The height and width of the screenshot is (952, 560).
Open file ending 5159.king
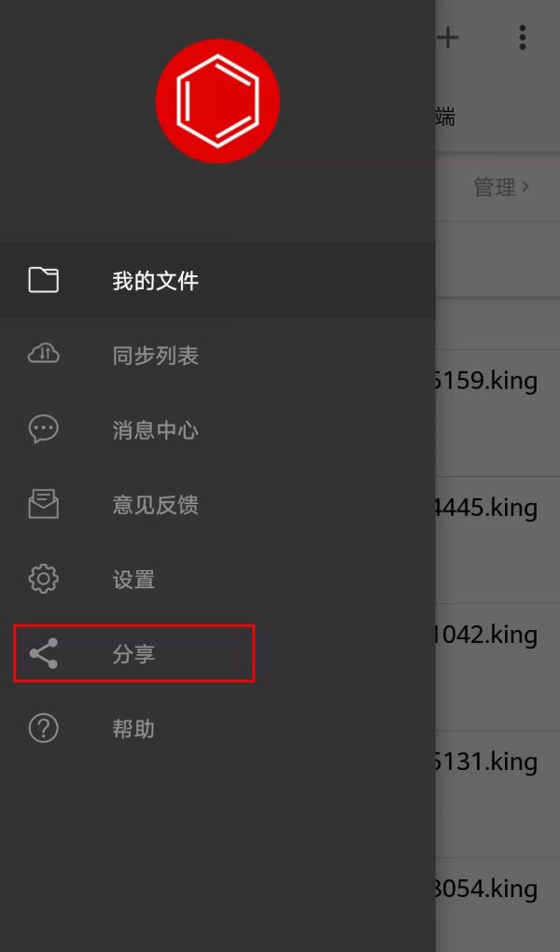coord(485,382)
